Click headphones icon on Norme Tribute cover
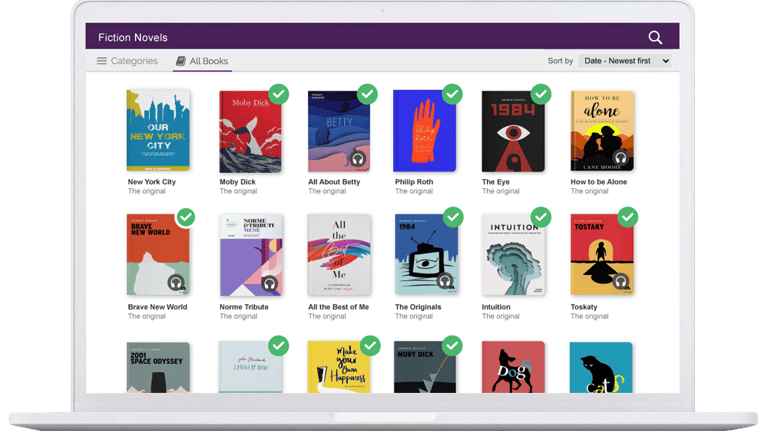The height and width of the screenshot is (431, 768). pos(269,284)
